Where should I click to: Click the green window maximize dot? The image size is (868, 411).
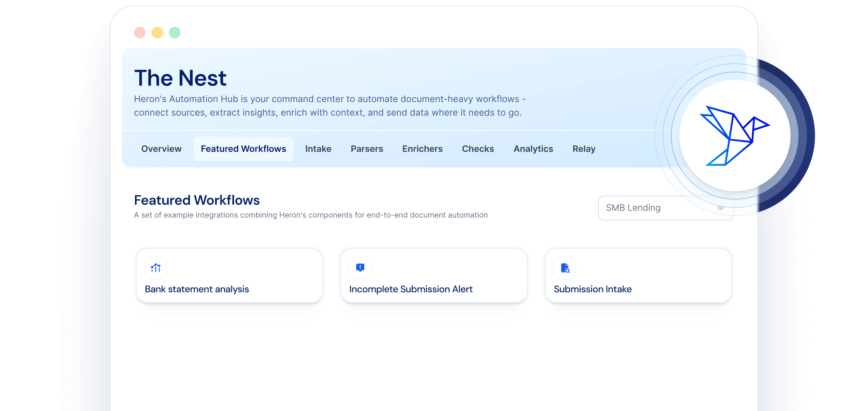175,33
